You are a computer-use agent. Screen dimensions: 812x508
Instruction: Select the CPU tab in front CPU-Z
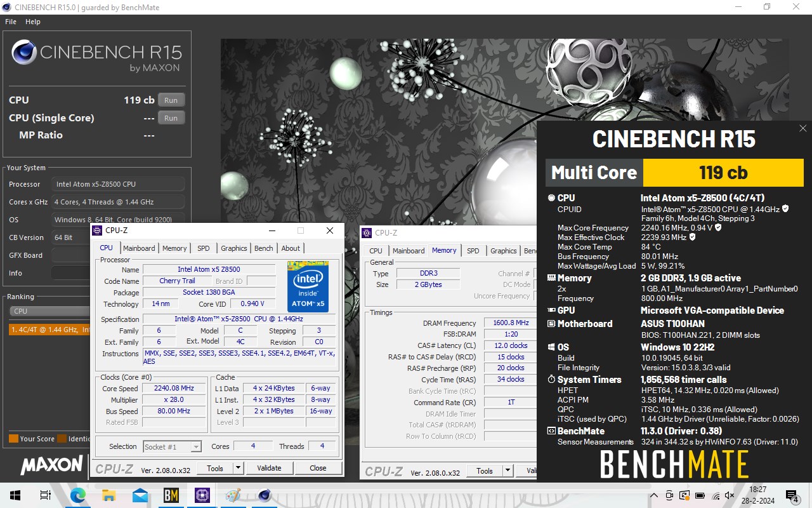[x=107, y=248]
